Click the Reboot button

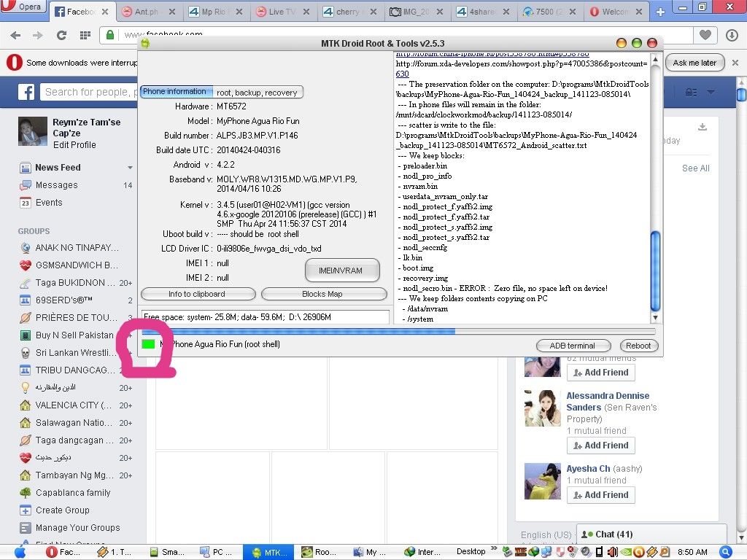pos(638,346)
